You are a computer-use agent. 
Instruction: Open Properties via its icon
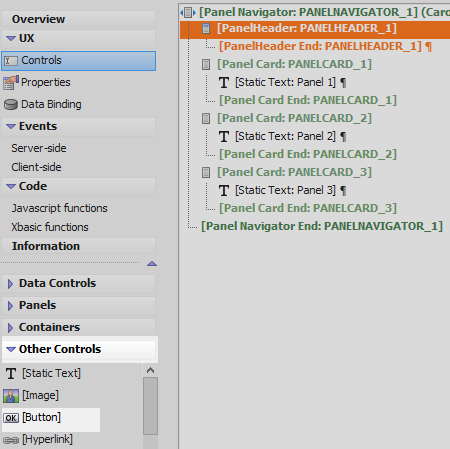coord(11,83)
